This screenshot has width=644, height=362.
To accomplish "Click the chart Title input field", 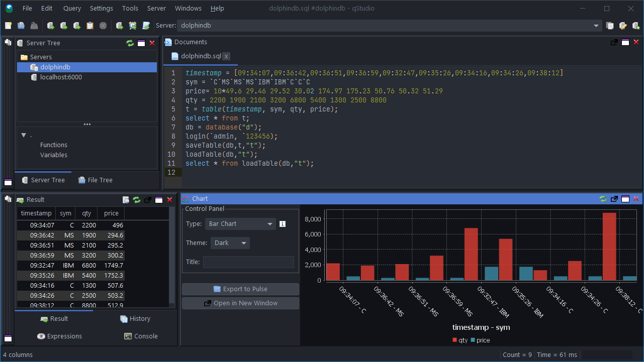I will pos(248,262).
